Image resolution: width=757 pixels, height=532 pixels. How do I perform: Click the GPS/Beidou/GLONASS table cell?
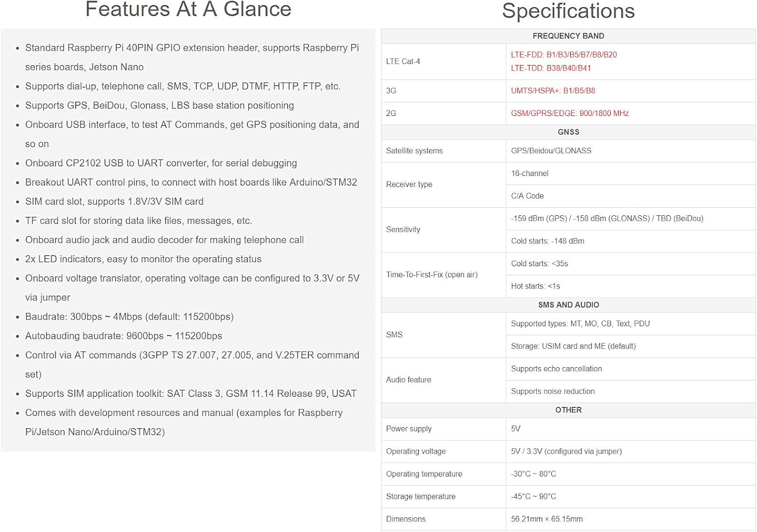[551, 151]
